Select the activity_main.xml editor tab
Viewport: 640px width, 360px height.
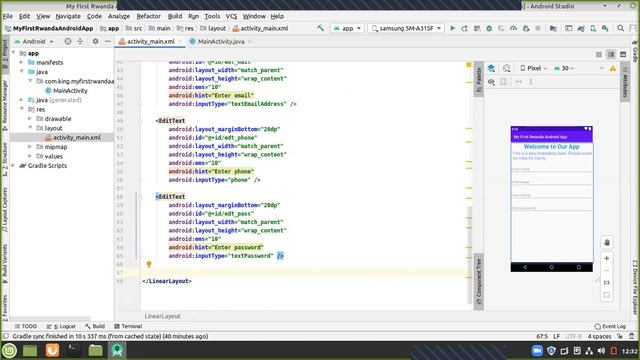point(150,42)
